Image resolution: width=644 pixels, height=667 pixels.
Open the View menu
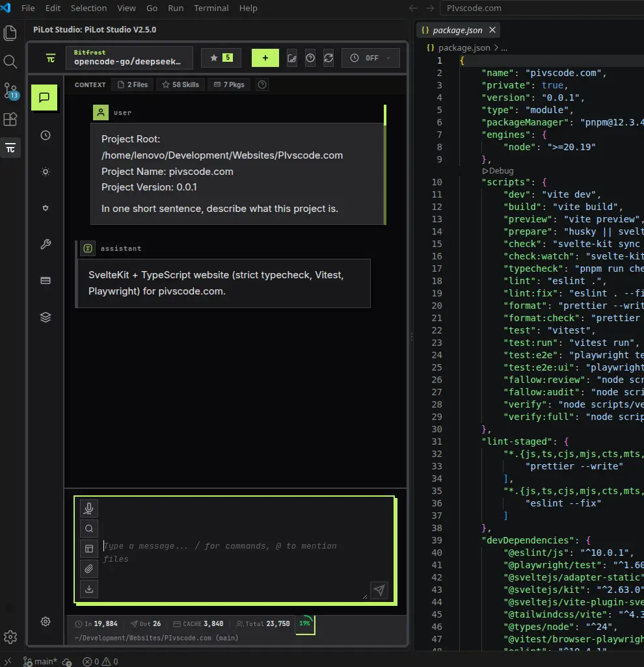[126, 8]
